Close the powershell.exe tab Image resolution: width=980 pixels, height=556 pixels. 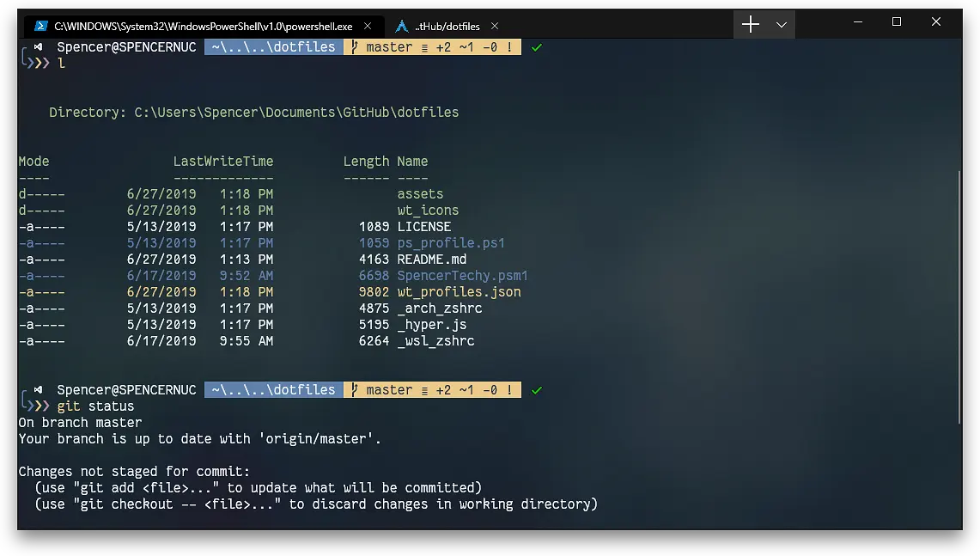click(x=368, y=26)
